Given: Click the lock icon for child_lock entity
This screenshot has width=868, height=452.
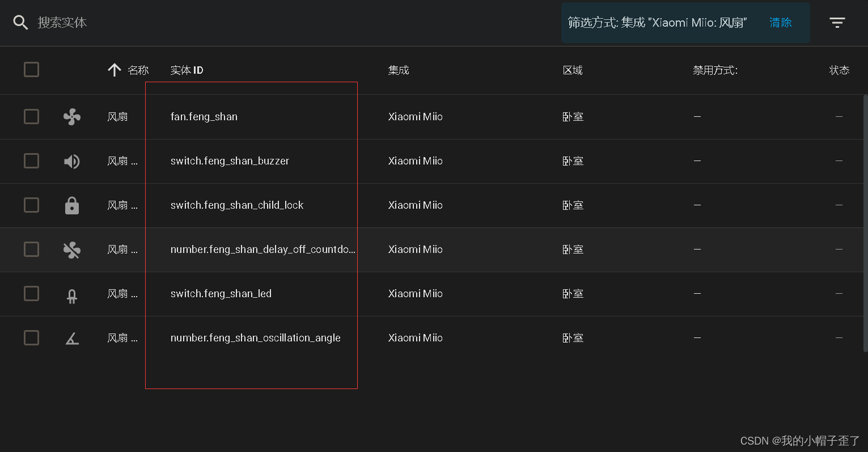Looking at the screenshot, I should 72,205.
